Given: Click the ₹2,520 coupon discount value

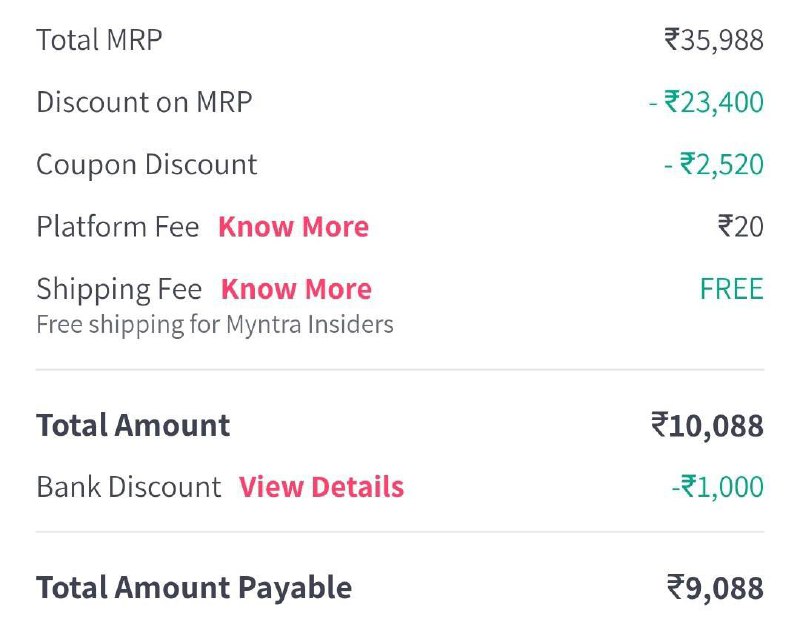Looking at the screenshot, I should [x=714, y=164].
